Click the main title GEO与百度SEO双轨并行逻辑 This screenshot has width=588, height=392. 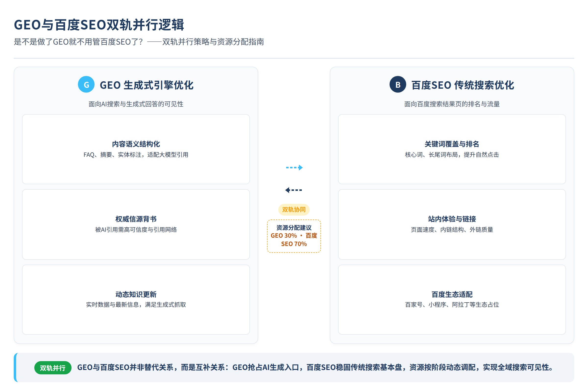[99, 25]
